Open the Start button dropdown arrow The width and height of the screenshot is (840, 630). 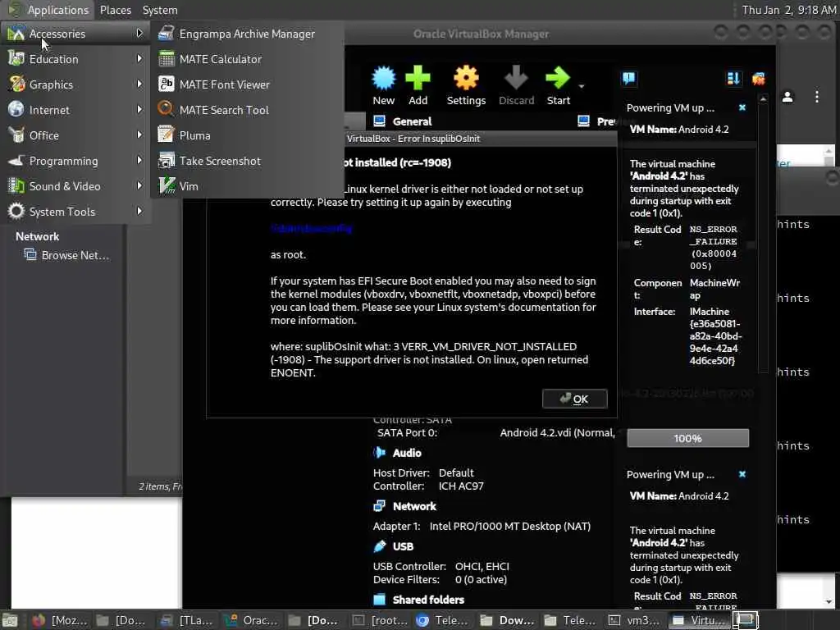(x=582, y=85)
